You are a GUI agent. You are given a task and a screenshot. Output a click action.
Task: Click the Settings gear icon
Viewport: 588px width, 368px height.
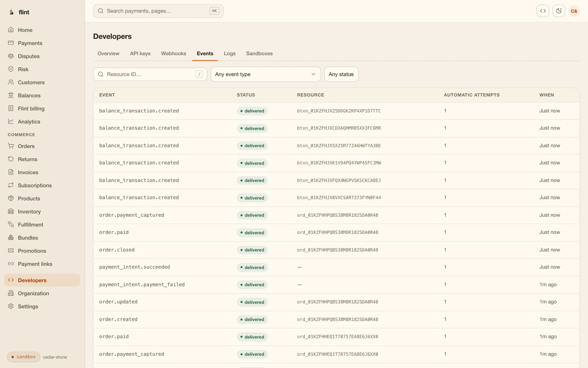[11, 306]
